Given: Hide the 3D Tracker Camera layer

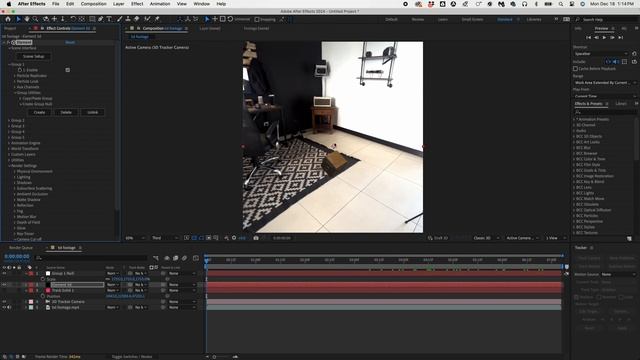Looking at the screenshot, I should point(4,302).
